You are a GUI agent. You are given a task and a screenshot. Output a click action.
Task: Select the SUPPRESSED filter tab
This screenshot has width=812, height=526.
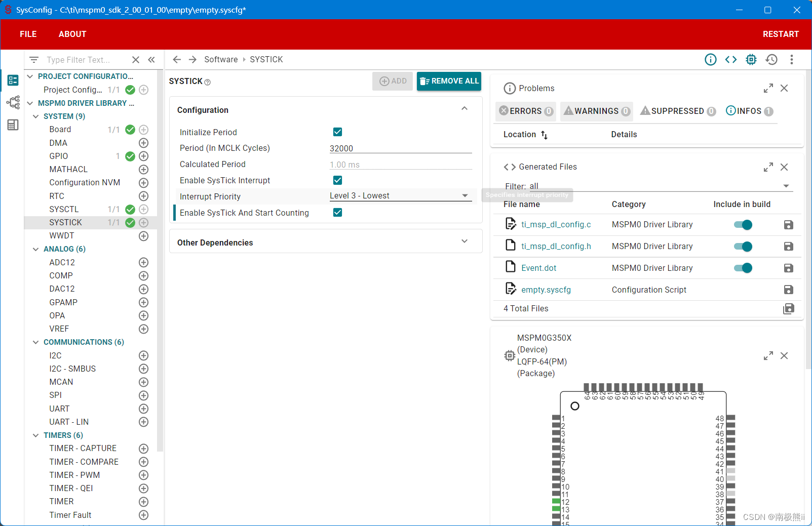coord(678,111)
